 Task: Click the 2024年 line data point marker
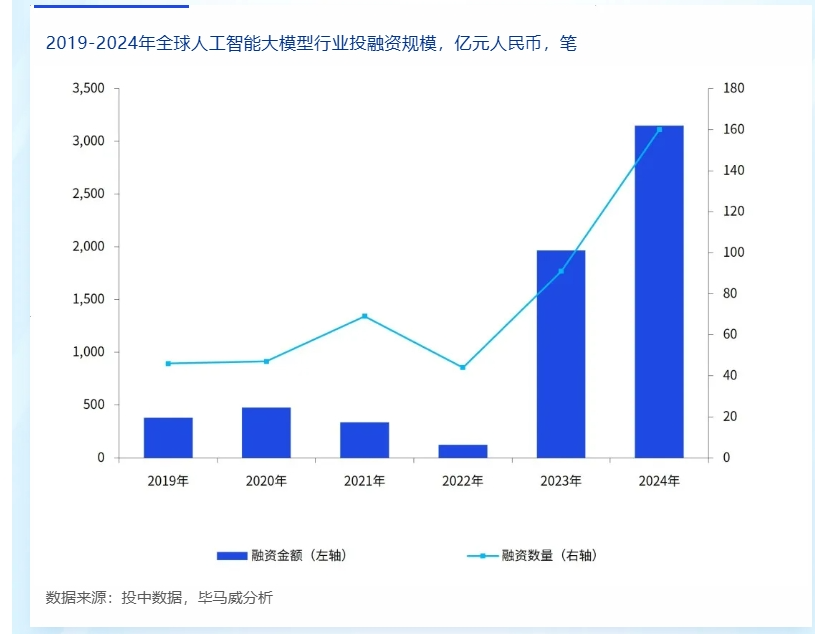pyautogui.click(x=659, y=129)
